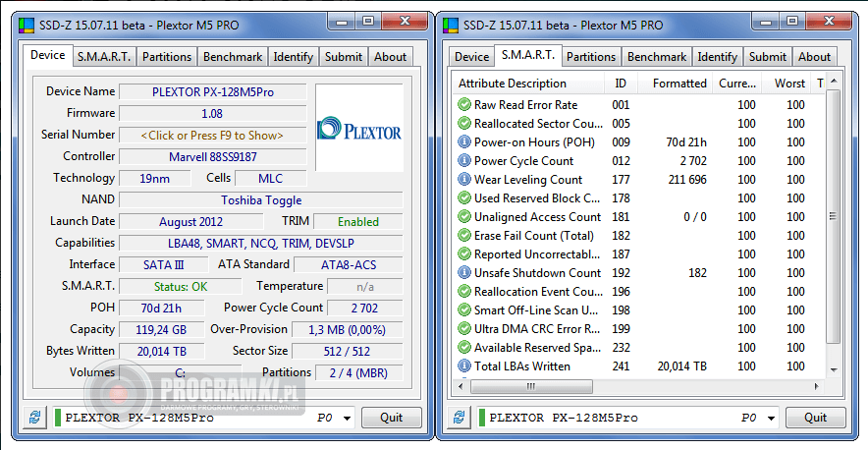Maximize the left SSD-Z window
Image resolution: width=868 pixels, height=450 pixels.
pos(367,22)
